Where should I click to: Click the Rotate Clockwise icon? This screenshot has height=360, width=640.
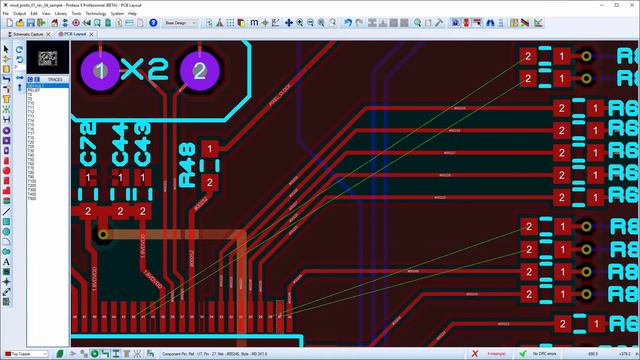coord(19,50)
